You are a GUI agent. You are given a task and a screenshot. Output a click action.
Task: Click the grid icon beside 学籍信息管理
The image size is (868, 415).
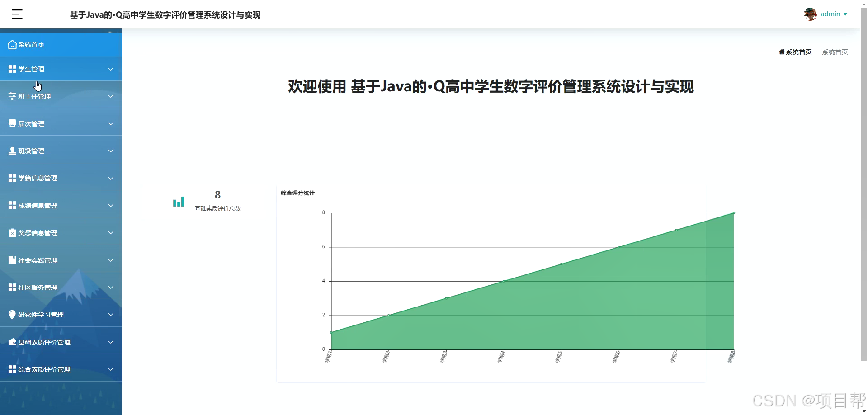(13, 178)
